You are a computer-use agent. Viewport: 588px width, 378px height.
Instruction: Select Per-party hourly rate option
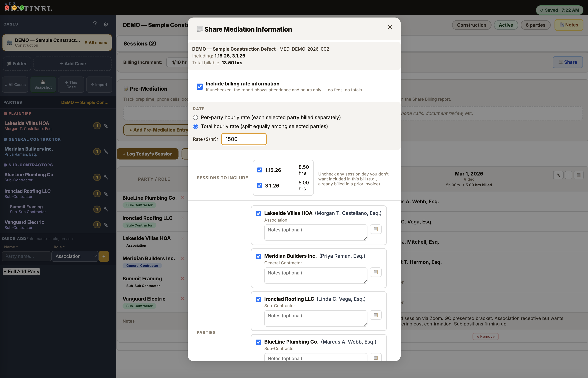(x=195, y=118)
